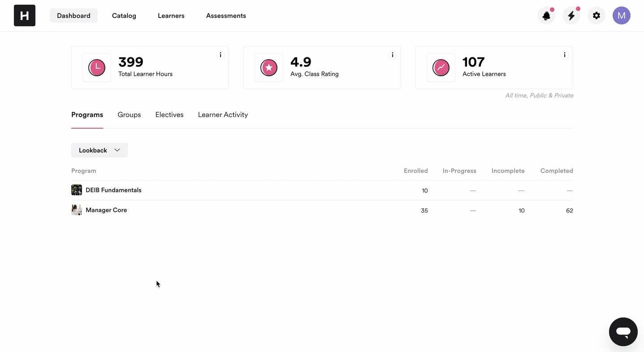Image resolution: width=644 pixels, height=352 pixels.
Task: Show info for Active Learners
Action: [x=565, y=55]
